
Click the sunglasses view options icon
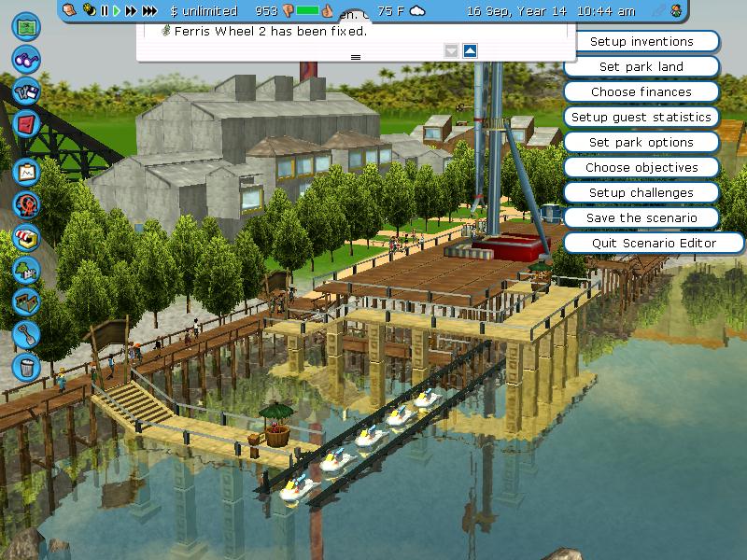(x=26, y=60)
